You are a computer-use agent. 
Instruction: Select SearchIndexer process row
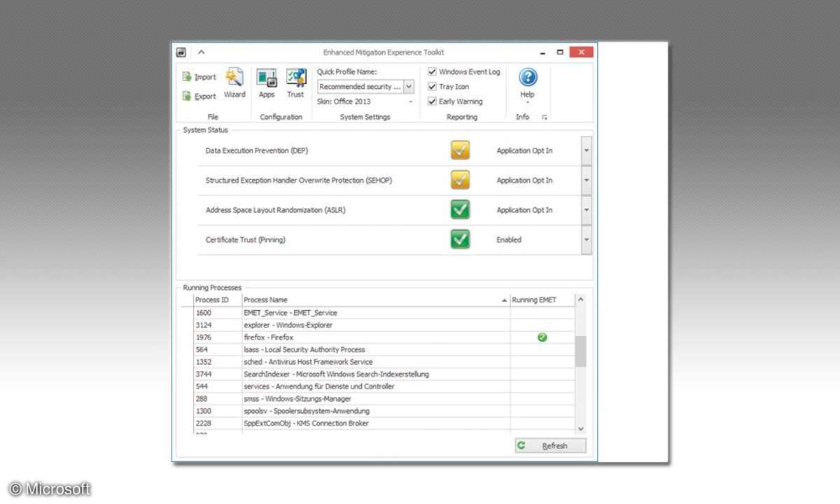click(384, 374)
